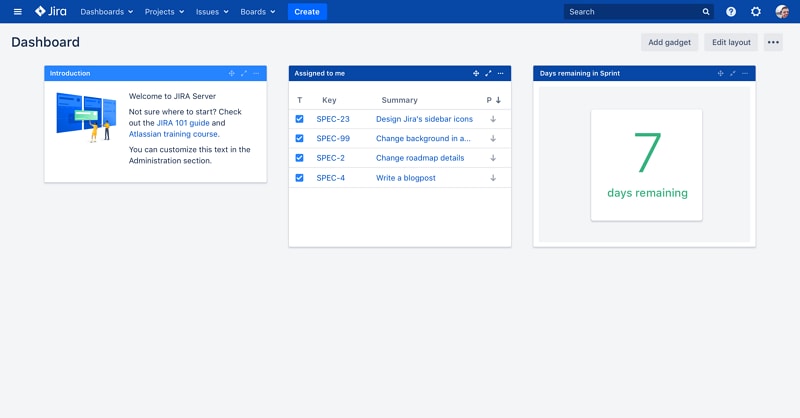The image size is (800, 418).
Task: Open Design Jira's sidebar icons summary
Action: tap(424, 119)
